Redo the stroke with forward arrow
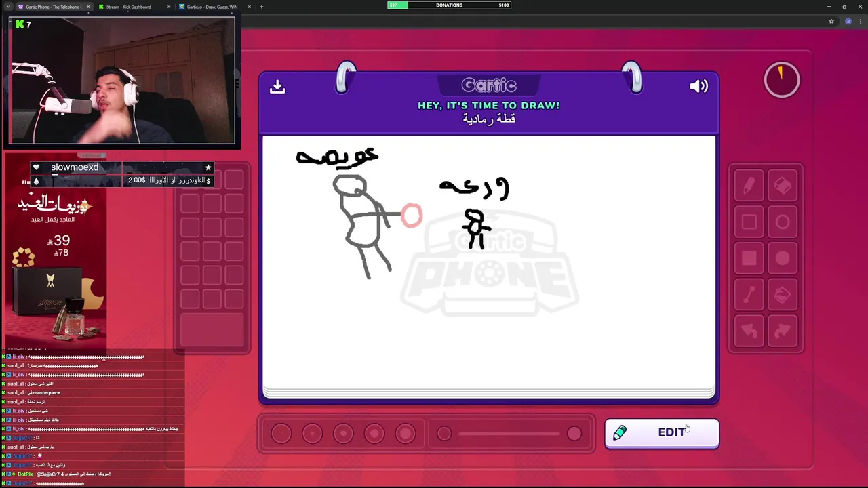 (x=783, y=331)
